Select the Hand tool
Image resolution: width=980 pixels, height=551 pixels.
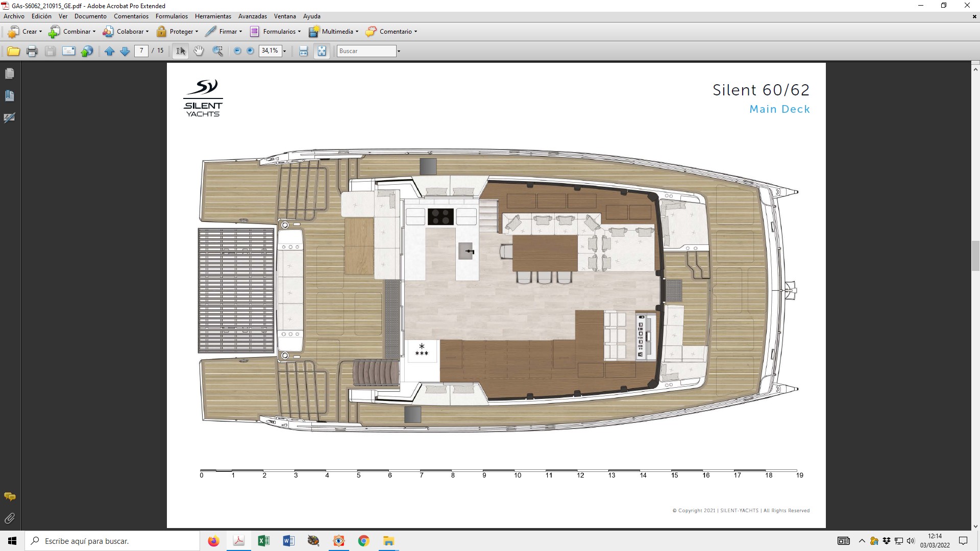point(199,51)
